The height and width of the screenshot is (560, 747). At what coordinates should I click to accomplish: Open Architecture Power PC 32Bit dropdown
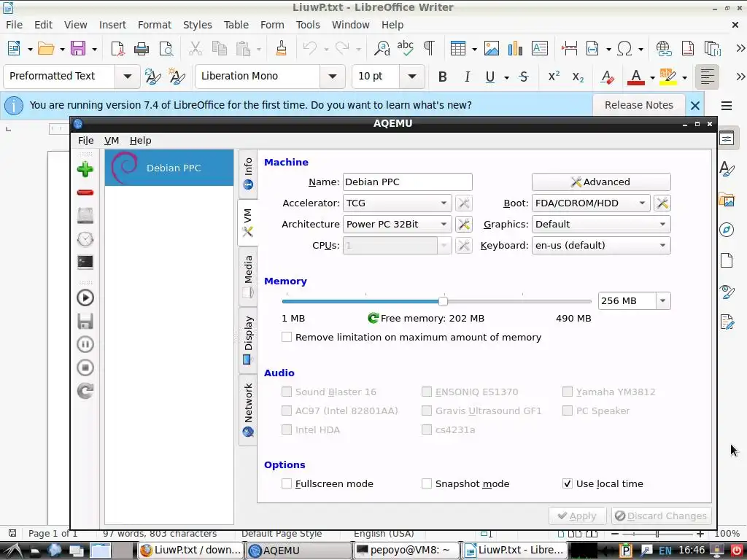(x=397, y=225)
